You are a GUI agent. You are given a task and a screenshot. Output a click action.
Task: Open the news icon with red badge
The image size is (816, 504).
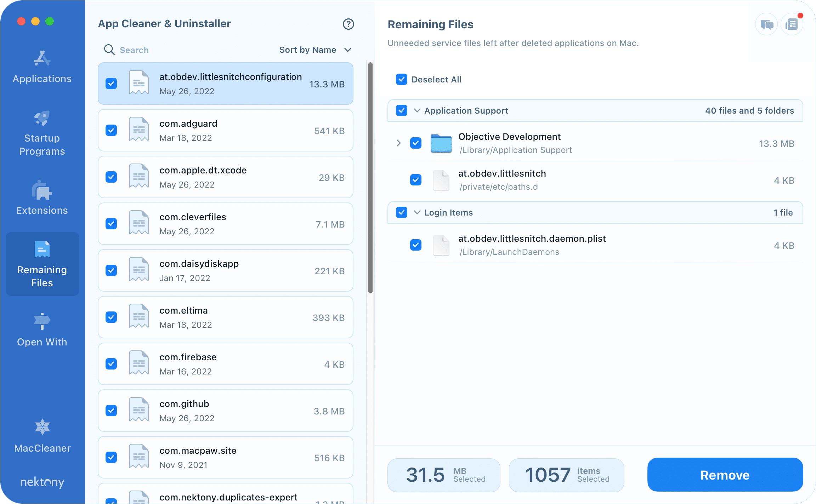[x=792, y=25]
